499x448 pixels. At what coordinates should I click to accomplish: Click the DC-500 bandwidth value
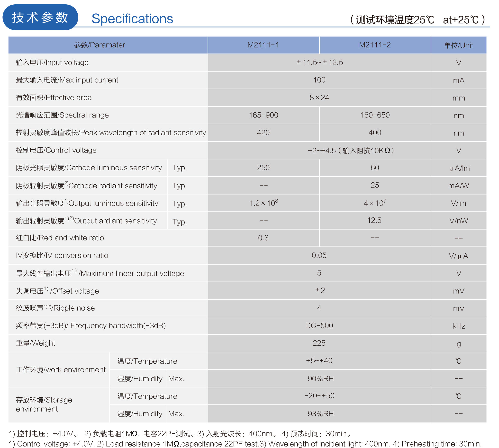click(x=319, y=325)
